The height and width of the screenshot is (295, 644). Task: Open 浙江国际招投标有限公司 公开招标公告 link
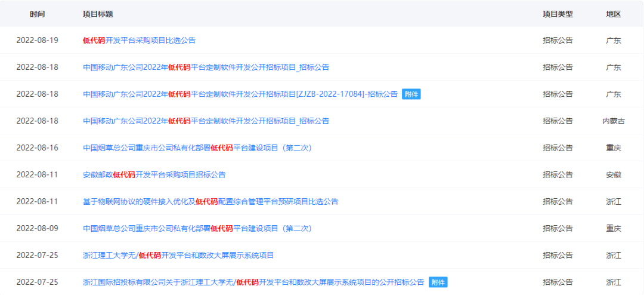tap(253, 282)
